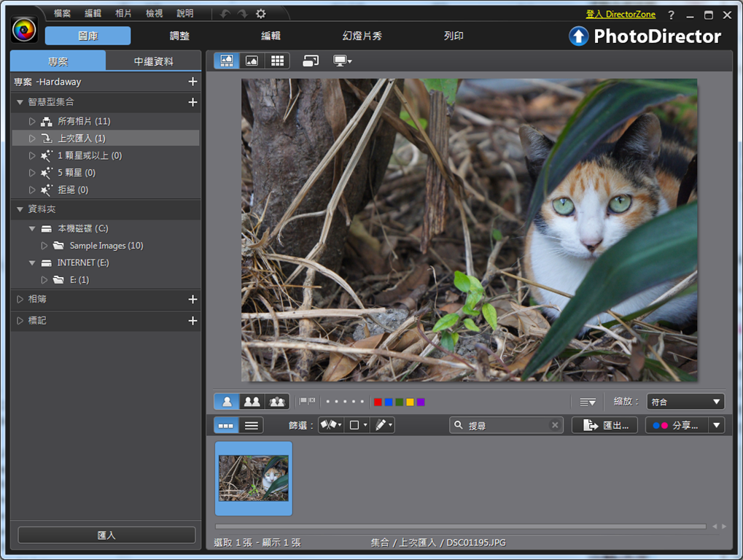Click the 匯出... export button

[x=604, y=425]
